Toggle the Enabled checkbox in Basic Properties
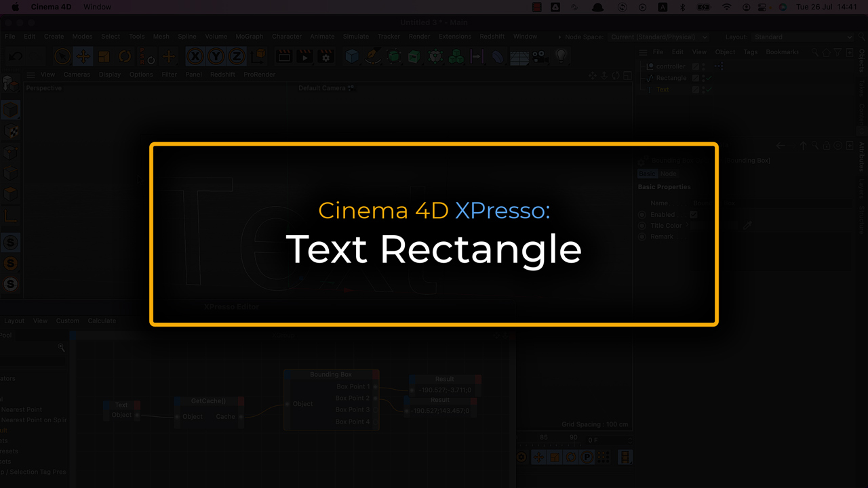868x488 pixels. click(694, 214)
